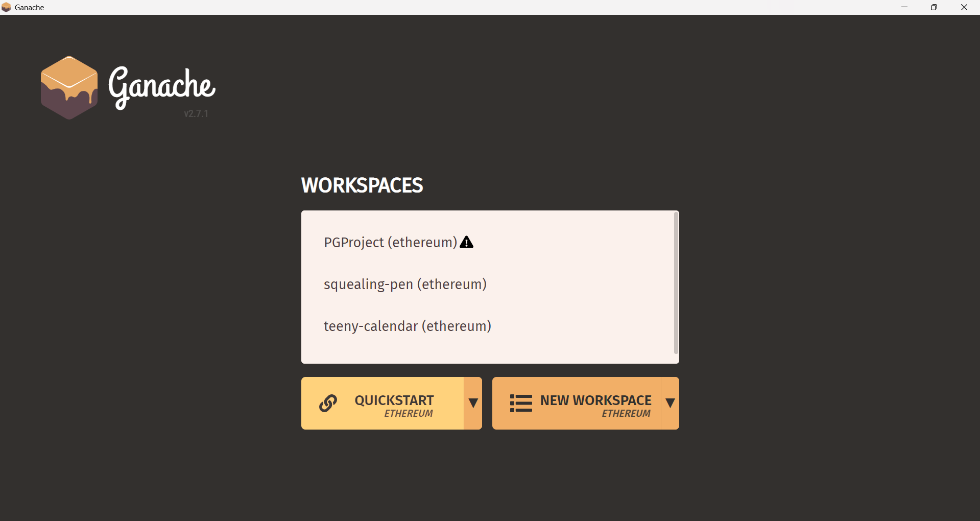Click the workspaces list scrollbar
This screenshot has width=980, height=521.
[x=676, y=283]
